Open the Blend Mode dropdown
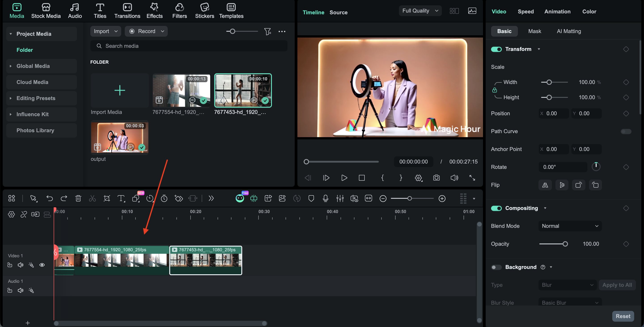 tap(570, 226)
